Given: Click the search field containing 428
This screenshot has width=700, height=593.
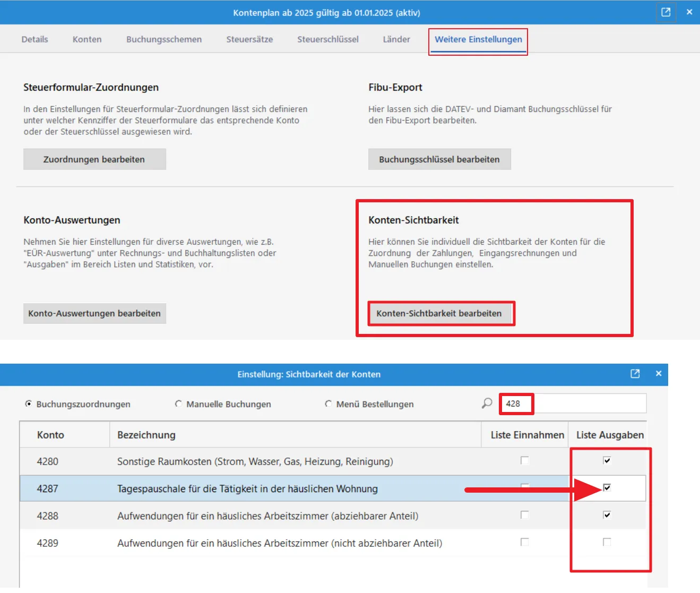Looking at the screenshot, I should point(573,403).
